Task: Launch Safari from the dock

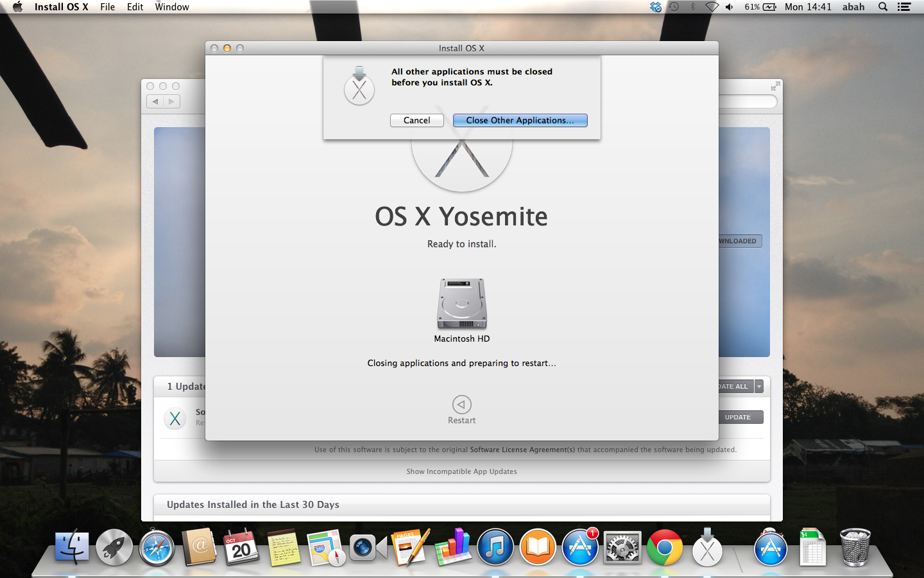Action: [157, 548]
